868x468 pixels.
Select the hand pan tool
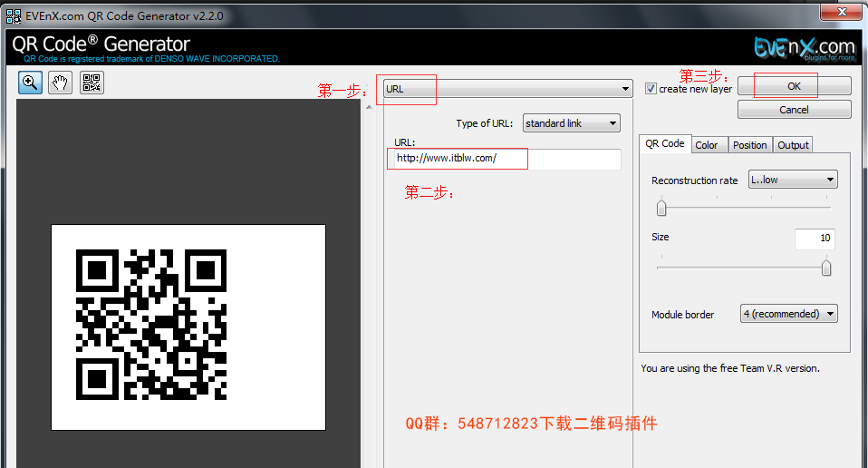click(61, 83)
